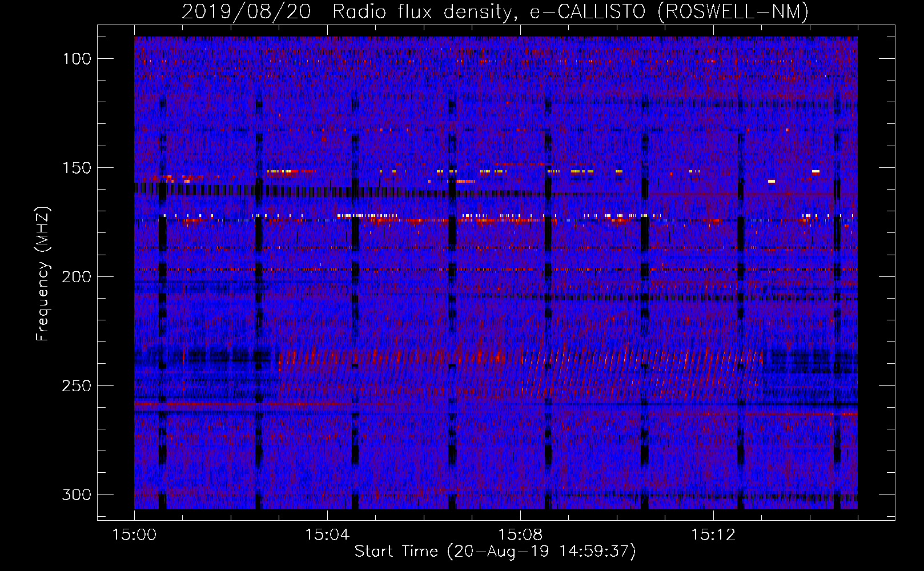Click the 300 frequency tick label
This screenshot has width=924, height=571.
[77, 494]
